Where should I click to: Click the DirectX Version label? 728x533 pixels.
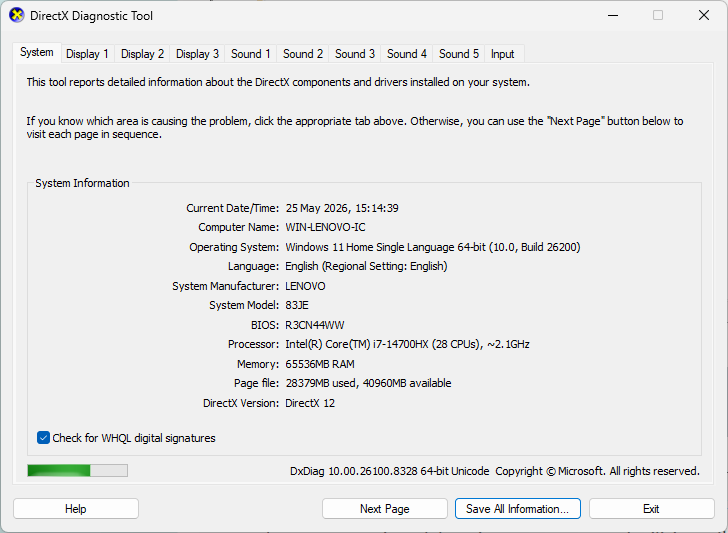[241, 403]
